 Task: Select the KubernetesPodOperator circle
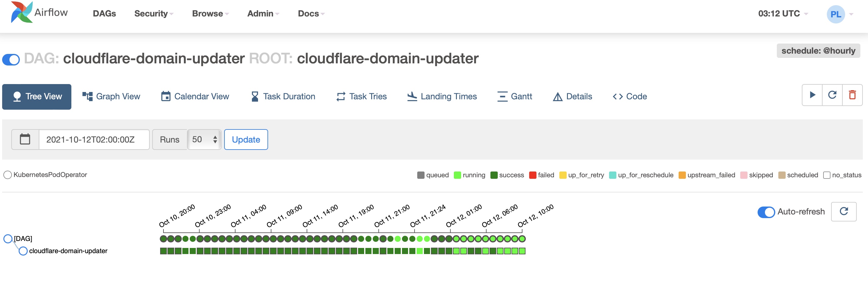point(7,175)
